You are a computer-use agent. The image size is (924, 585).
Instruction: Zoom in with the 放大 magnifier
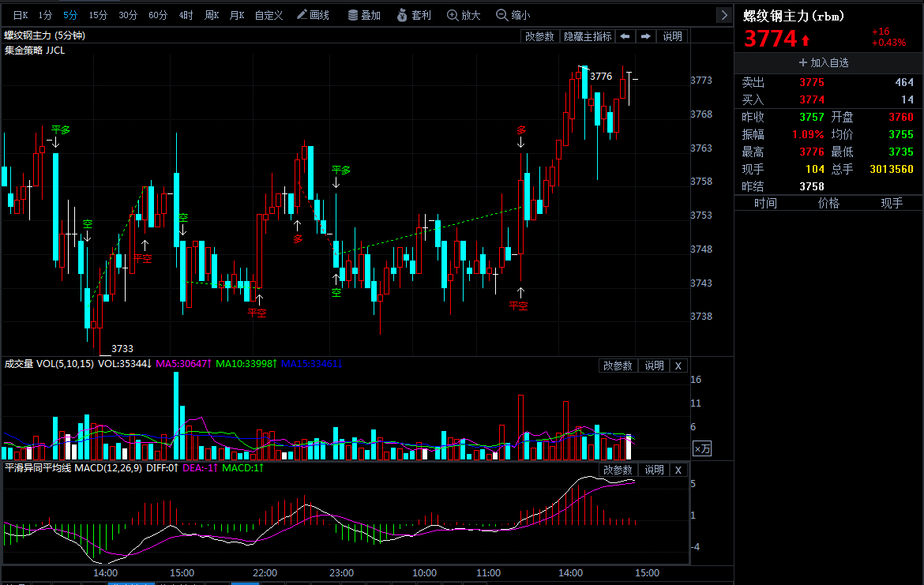point(464,15)
